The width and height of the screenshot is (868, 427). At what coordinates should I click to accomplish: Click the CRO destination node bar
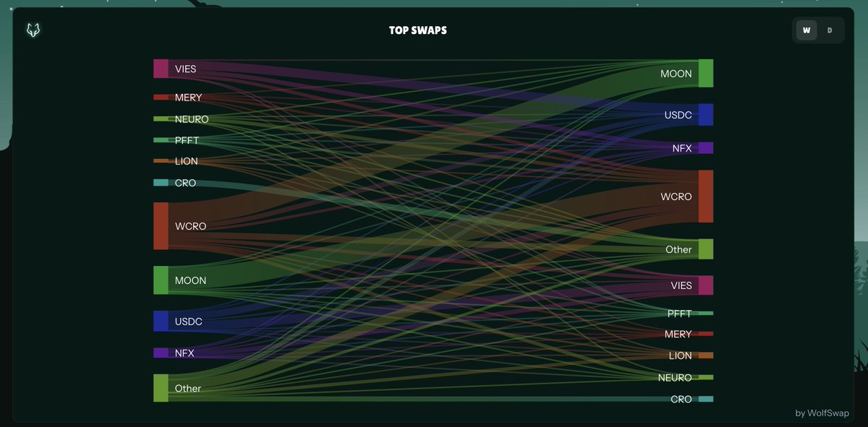[x=706, y=399]
